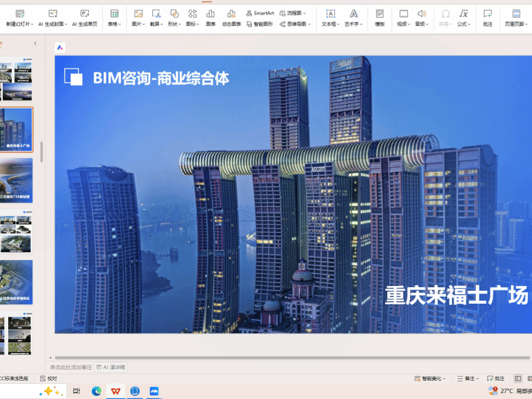Insert a video with 视频 icon
Screen dimensions: 532x399
(x=403, y=14)
